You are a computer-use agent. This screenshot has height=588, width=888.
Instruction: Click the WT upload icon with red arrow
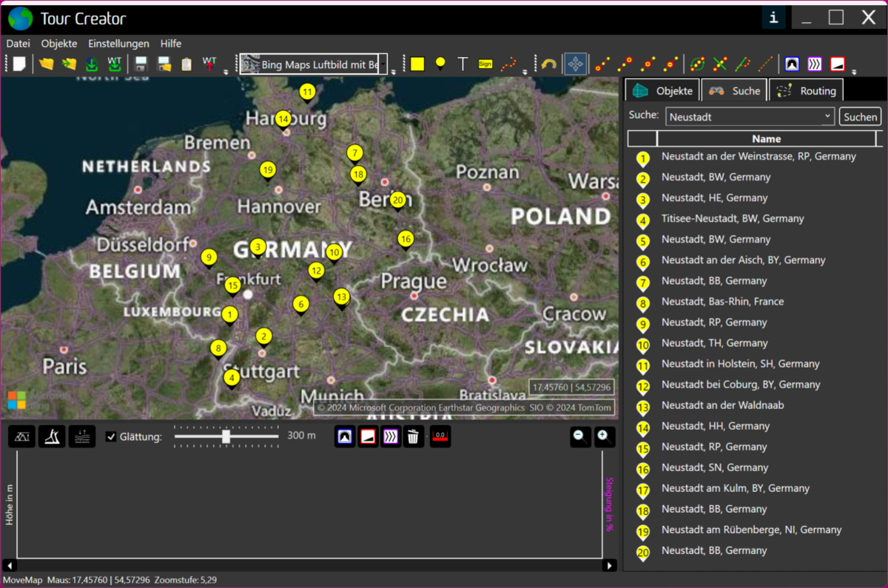[210, 64]
